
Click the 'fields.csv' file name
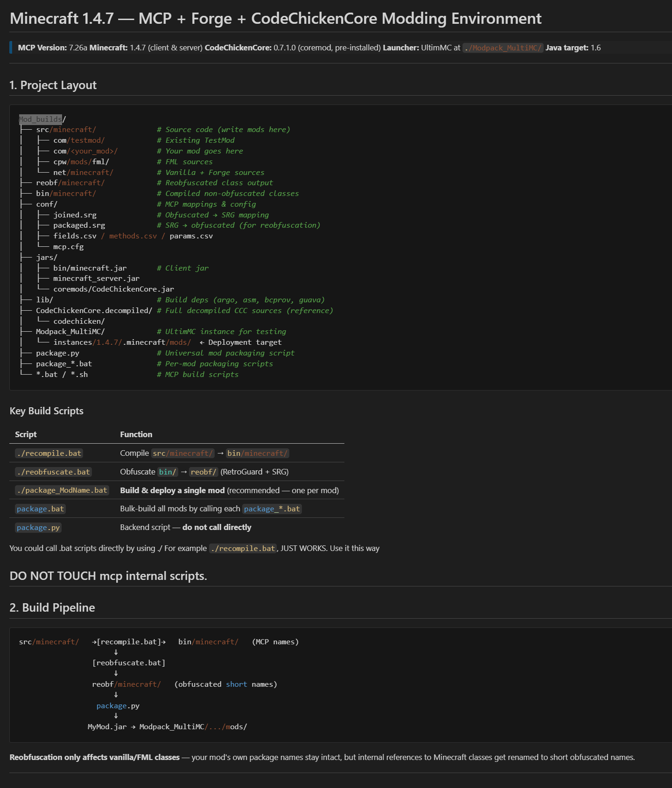coord(75,236)
